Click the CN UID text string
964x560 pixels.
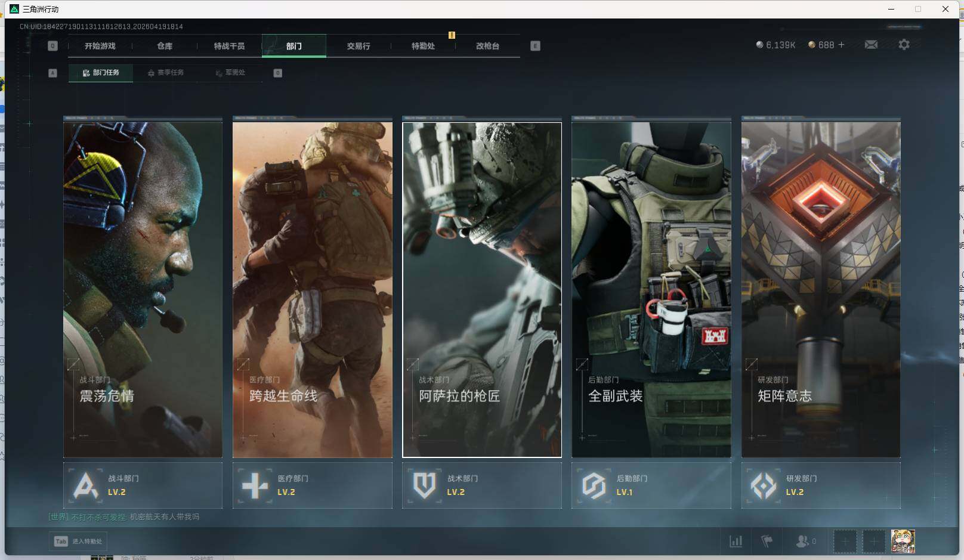(x=101, y=27)
